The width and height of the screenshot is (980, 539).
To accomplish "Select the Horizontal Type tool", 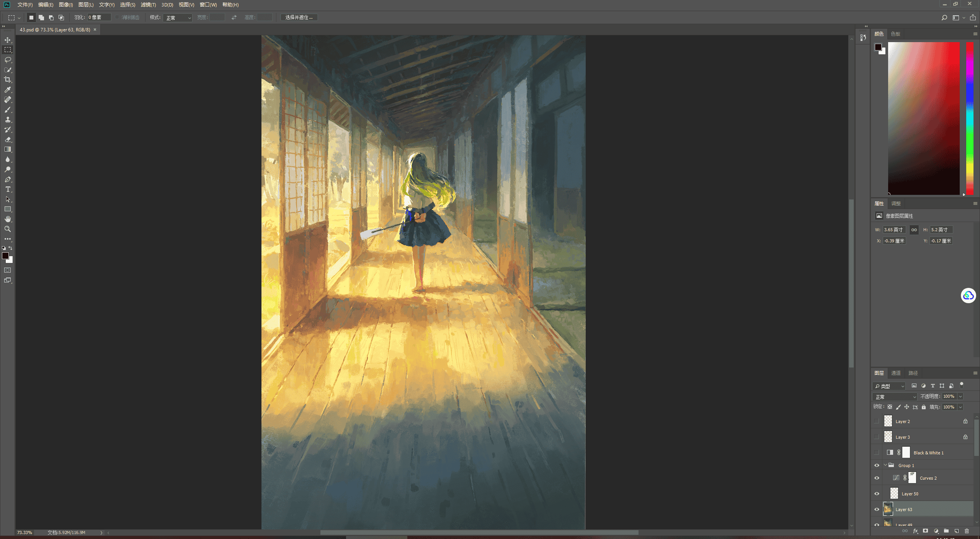I will [x=8, y=189].
